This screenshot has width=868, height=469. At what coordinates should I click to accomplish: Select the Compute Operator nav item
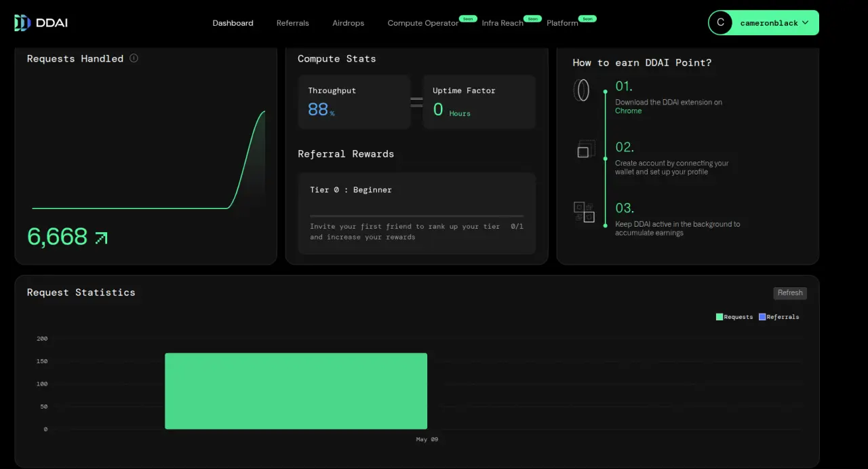coord(423,23)
